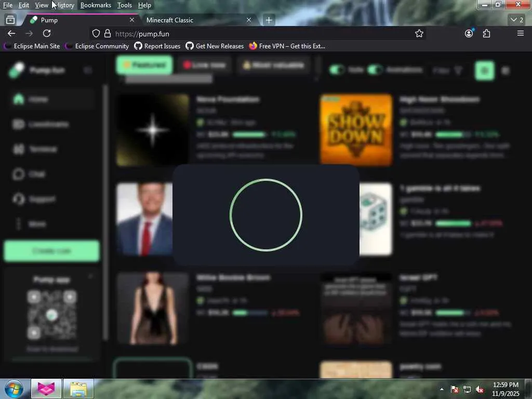Click the sidebar vertical scrollbar
This screenshot has height=399, width=532.
[106, 212]
